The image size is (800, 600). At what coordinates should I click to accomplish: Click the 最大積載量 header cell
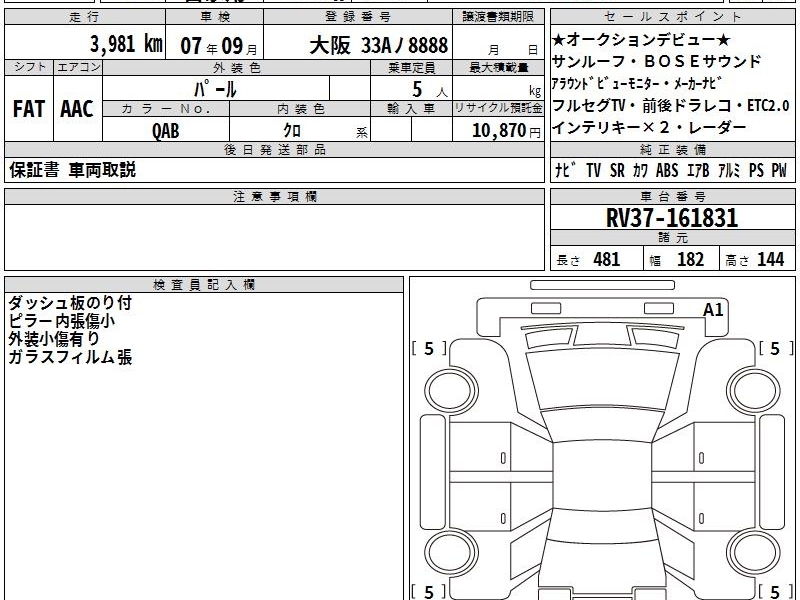[x=498, y=68]
